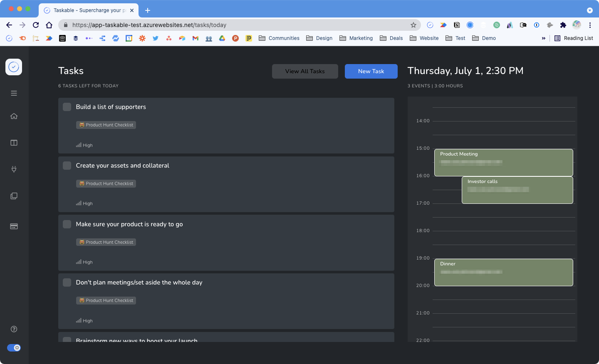Image resolution: width=599 pixels, height=364 pixels.
Task: Open the Extensions puzzle piece menu
Action: click(x=563, y=25)
